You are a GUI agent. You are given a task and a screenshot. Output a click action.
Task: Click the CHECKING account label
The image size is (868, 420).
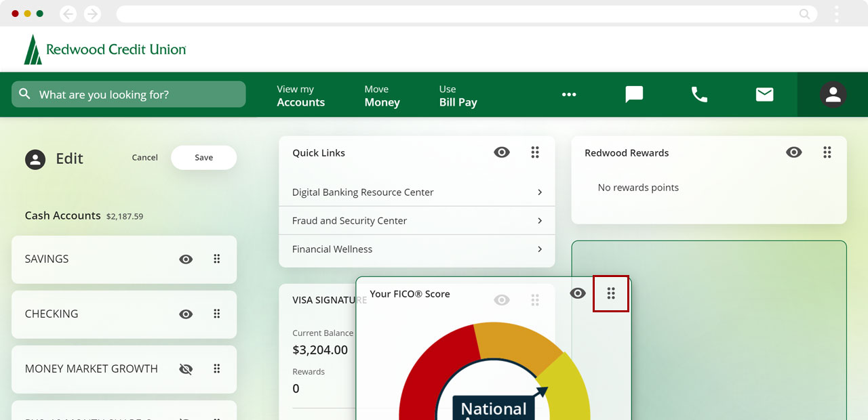[52, 314]
